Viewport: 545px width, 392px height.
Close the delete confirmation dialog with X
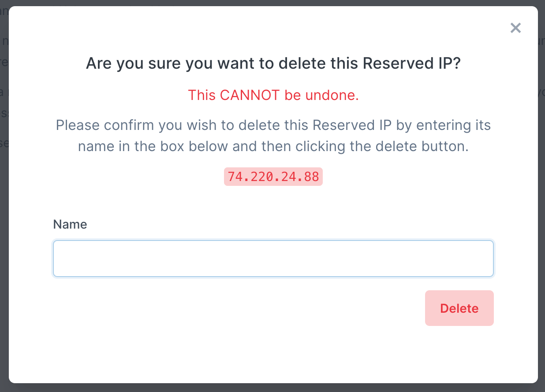coord(515,28)
